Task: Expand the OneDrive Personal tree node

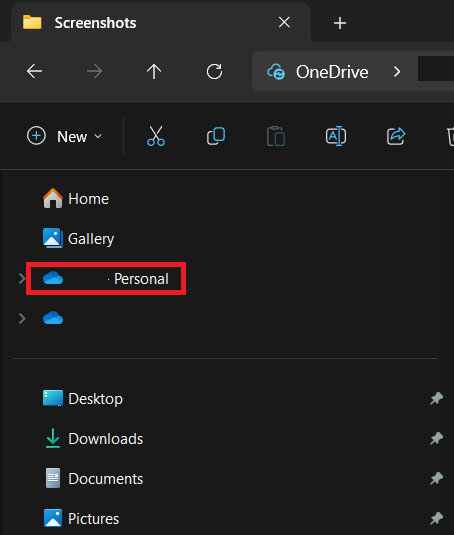Action: click(22, 279)
